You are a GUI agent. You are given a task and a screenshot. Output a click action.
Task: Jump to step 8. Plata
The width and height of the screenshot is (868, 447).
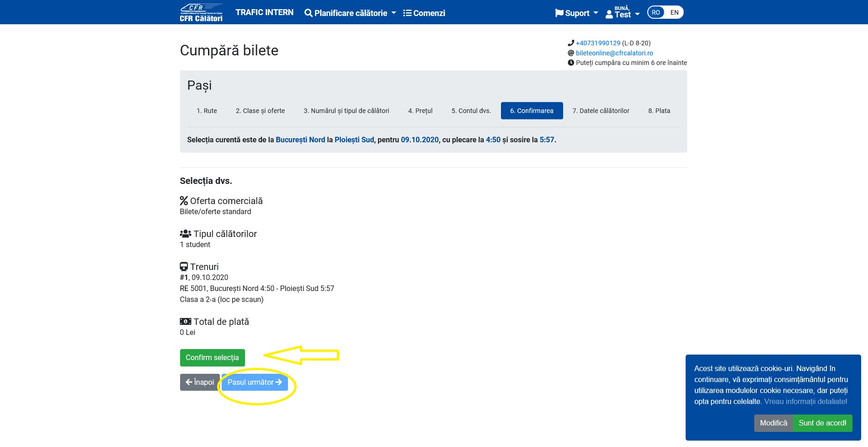[x=659, y=111]
